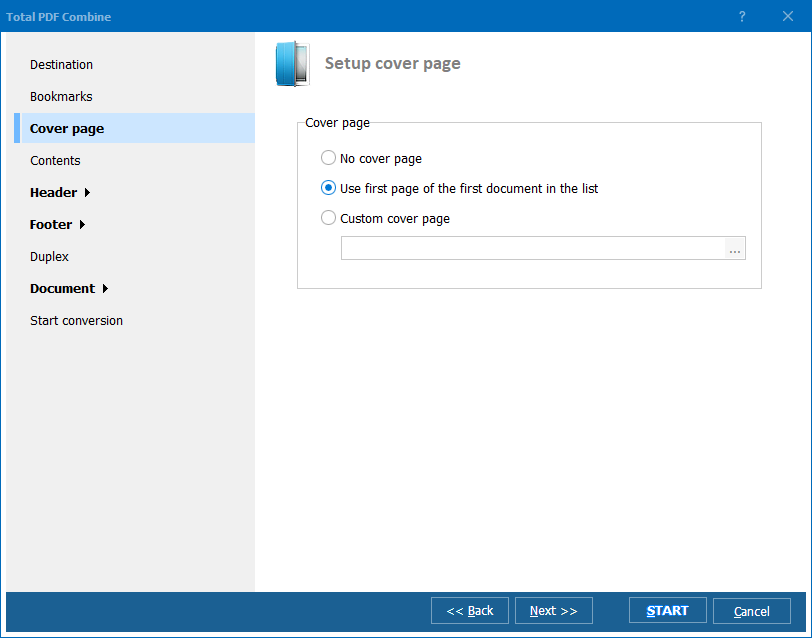
Task: Open the Contents settings page
Action: click(x=55, y=161)
